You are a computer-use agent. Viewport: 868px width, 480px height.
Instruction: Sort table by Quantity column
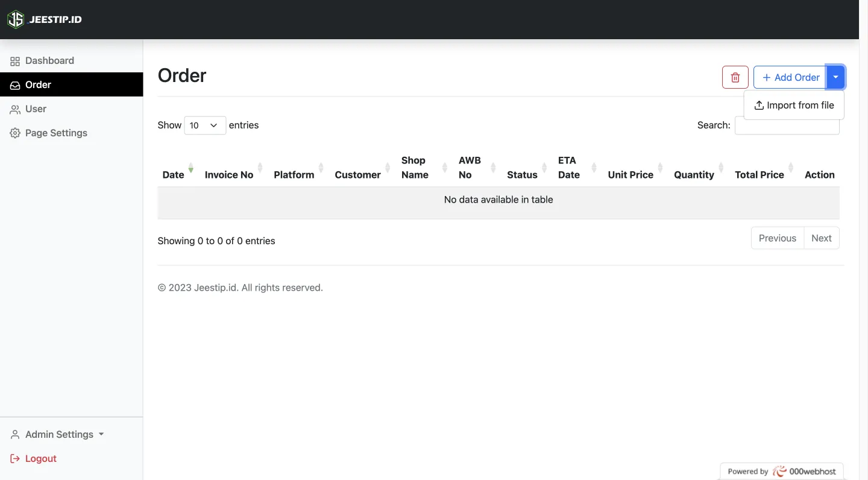[x=699, y=168]
